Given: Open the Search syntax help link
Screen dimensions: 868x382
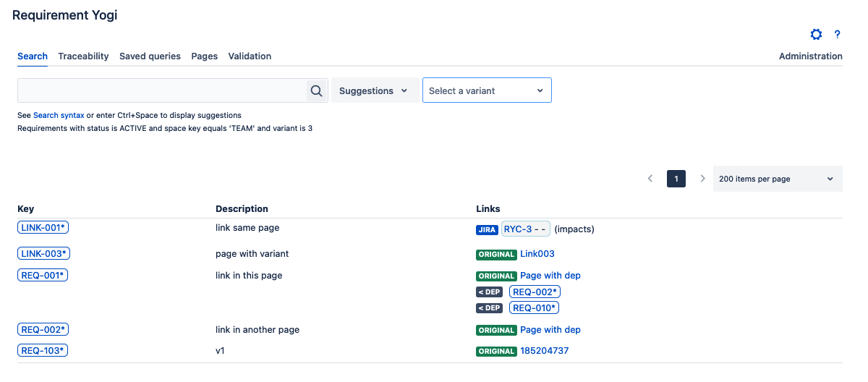Looking at the screenshot, I should 59,115.
